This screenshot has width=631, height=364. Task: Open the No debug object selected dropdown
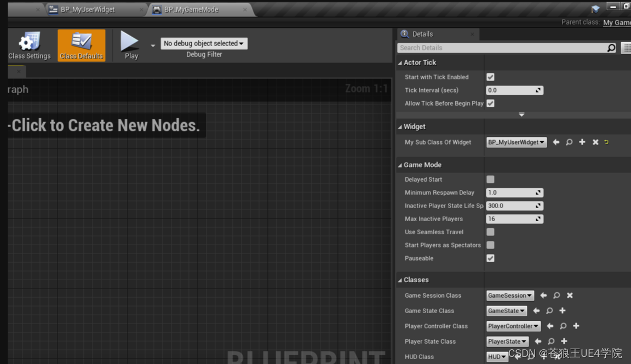(x=204, y=43)
